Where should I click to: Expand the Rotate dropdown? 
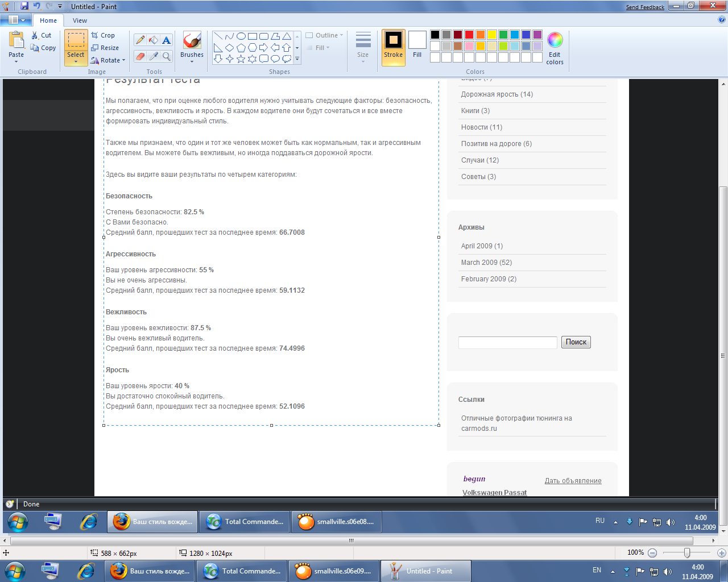(108, 60)
